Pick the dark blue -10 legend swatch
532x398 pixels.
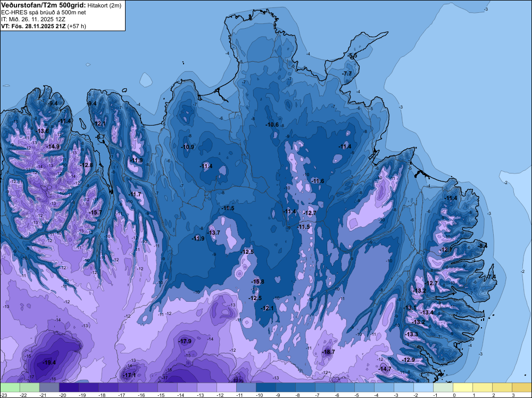pos(265,387)
